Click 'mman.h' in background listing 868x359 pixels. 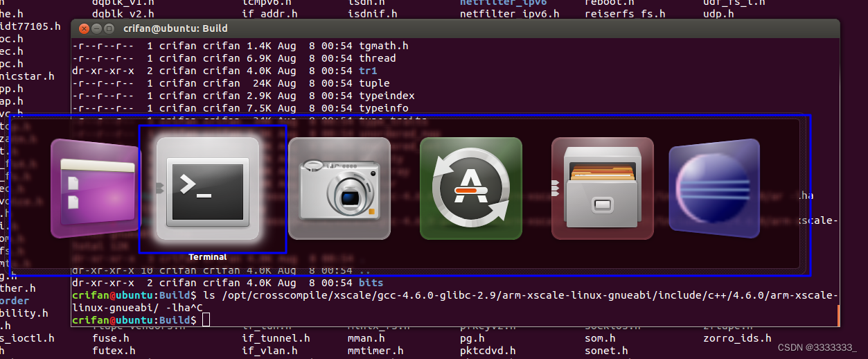tap(366, 338)
